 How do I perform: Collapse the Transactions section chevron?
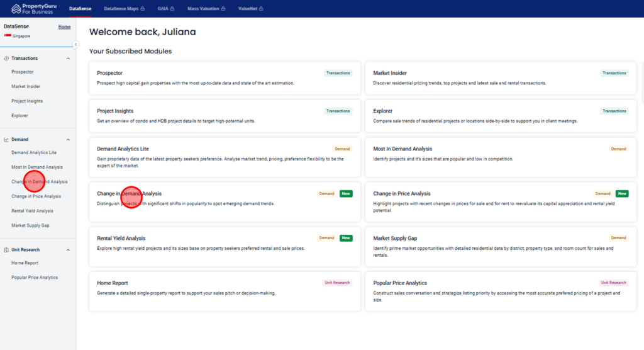[68, 59]
